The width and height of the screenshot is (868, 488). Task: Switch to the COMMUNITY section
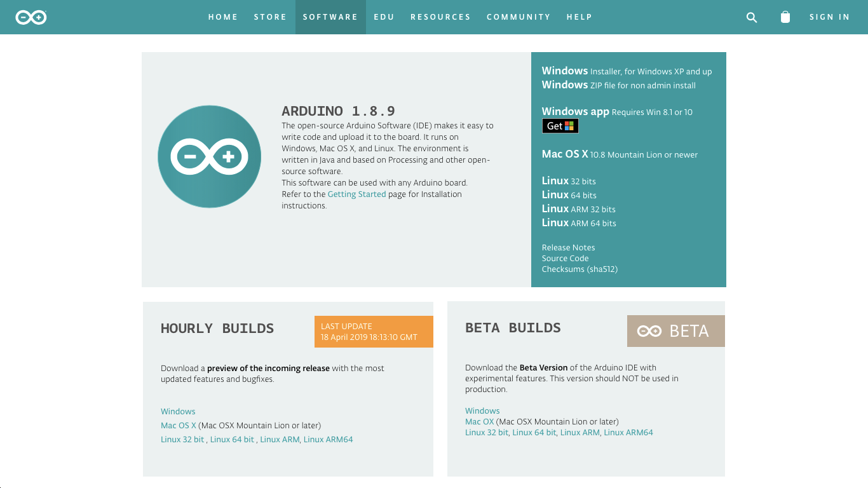(x=519, y=17)
